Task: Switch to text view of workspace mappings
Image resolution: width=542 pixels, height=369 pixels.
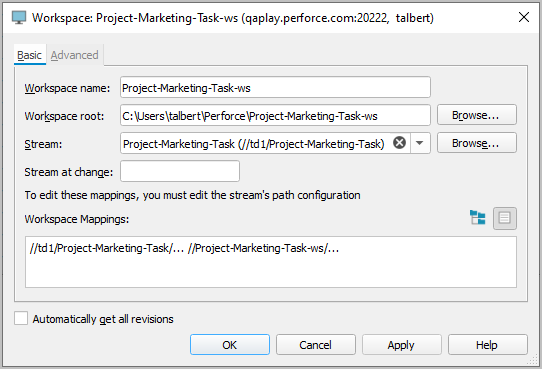Action: 505,218
